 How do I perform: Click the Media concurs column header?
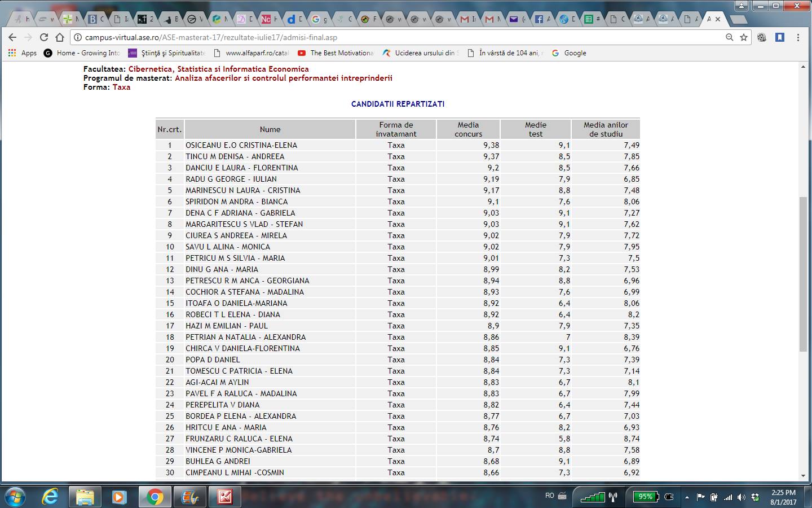click(469, 129)
